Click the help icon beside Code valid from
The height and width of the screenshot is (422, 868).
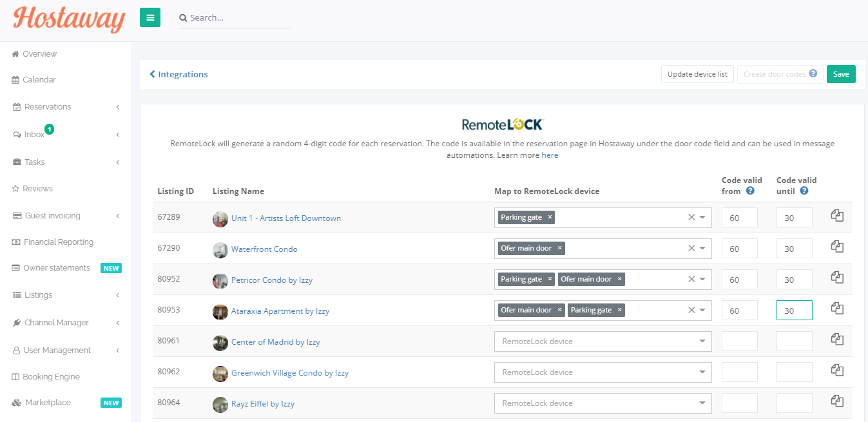[749, 191]
